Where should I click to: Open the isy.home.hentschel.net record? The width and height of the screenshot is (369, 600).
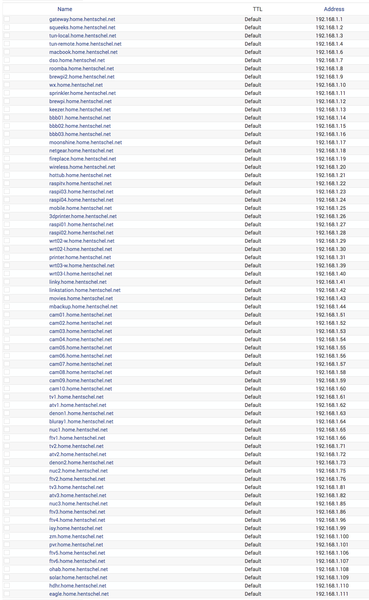coord(76,528)
